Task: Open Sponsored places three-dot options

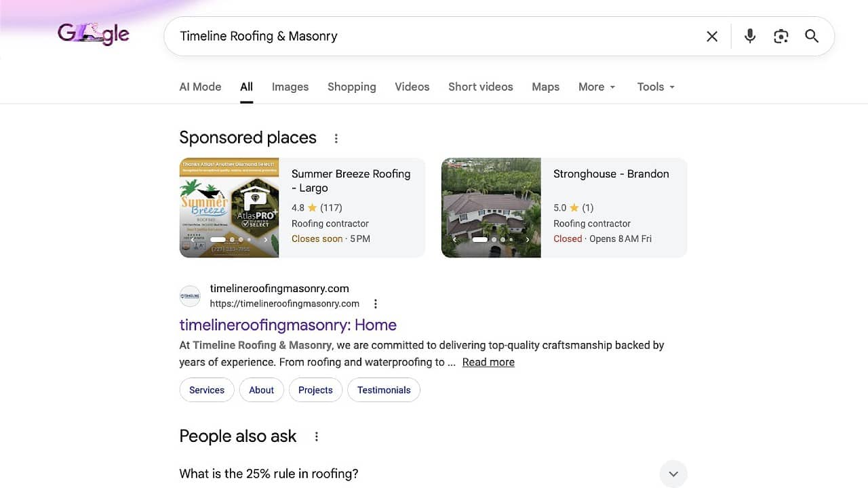Action: click(336, 138)
